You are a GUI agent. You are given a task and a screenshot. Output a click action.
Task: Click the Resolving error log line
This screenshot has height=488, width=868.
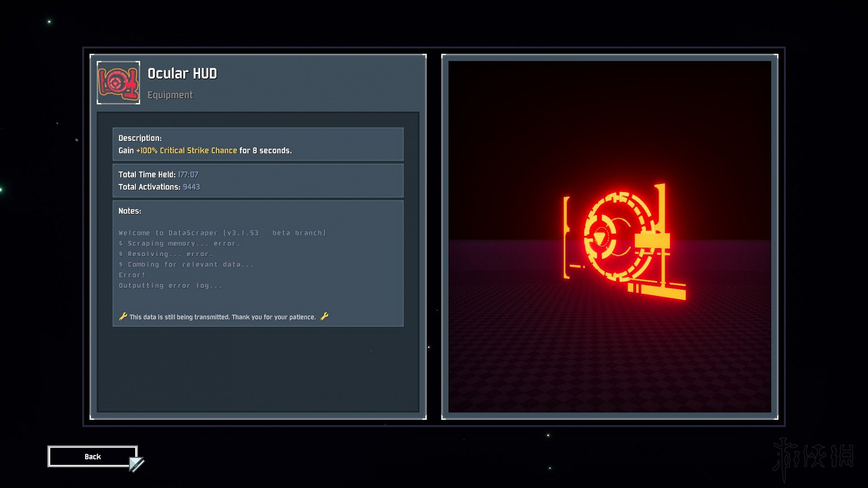166,254
